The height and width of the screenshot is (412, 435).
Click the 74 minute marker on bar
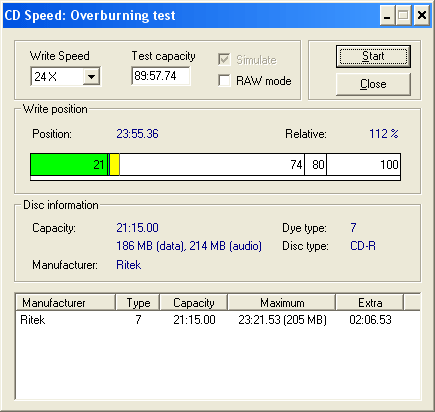click(x=296, y=165)
